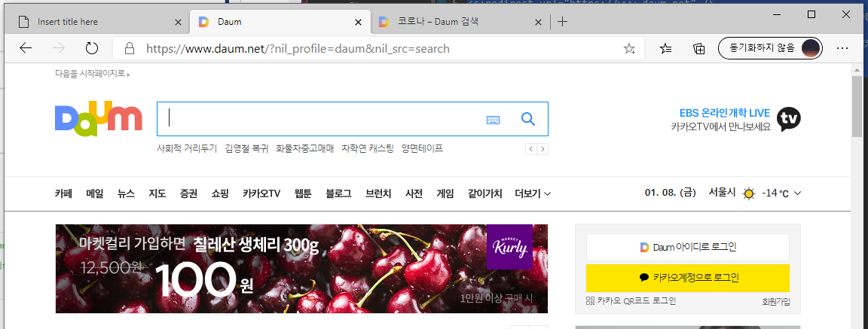Viewport: 868px width, 329px height.
Task: Open the 브런치 menu
Action: tap(379, 193)
